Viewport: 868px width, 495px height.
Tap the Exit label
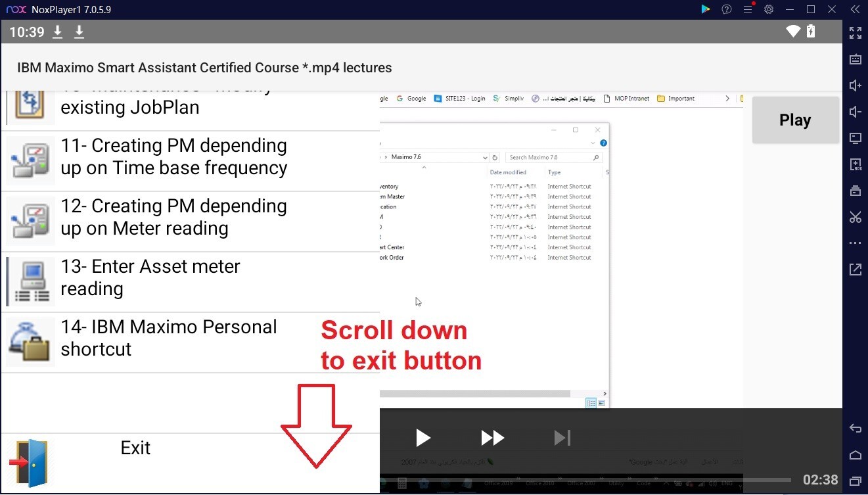pos(135,448)
